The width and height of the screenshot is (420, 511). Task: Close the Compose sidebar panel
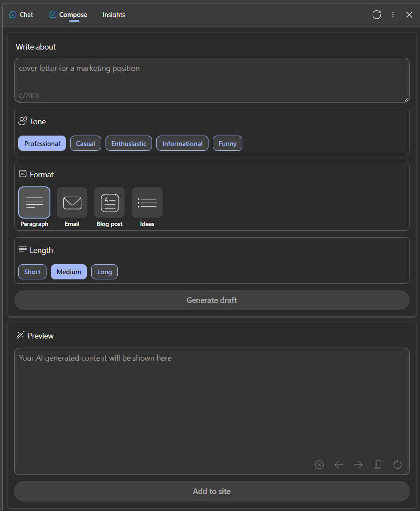point(409,15)
